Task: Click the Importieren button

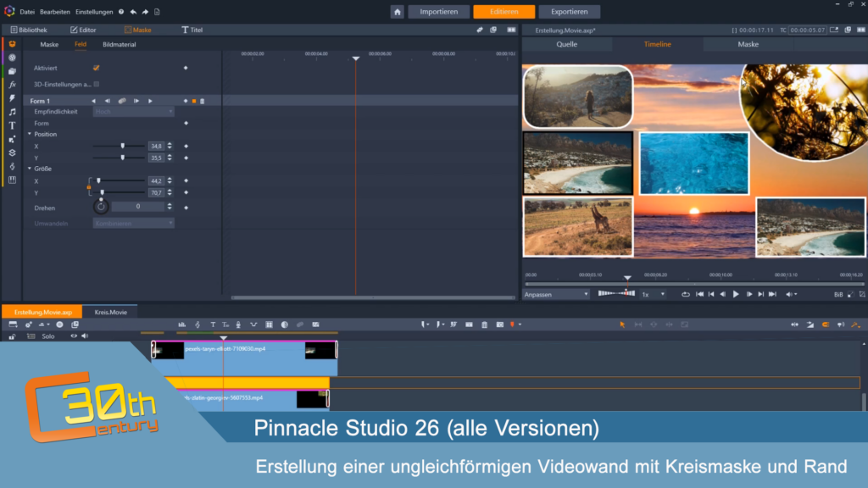Action: 438,12
